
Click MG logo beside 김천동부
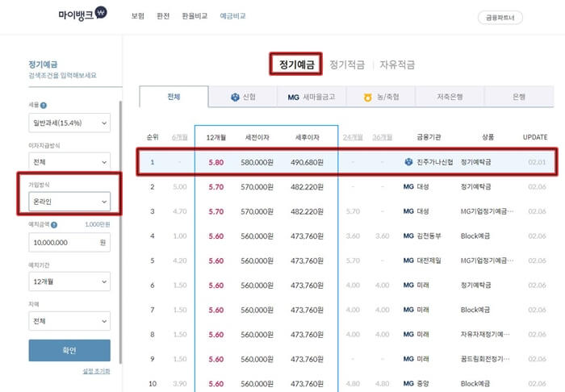pyautogui.click(x=408, y=236)
